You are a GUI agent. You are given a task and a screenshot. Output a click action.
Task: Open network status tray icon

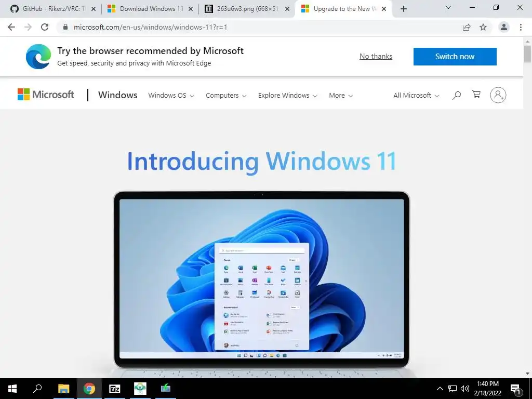453,389
